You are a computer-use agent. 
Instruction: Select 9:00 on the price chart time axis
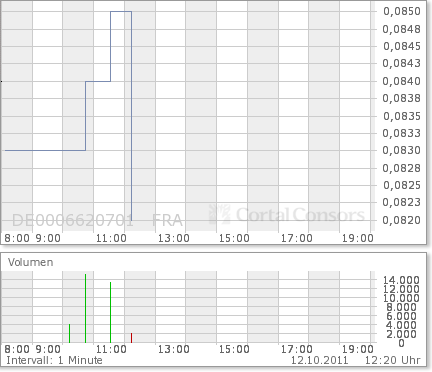pos(48,238)
